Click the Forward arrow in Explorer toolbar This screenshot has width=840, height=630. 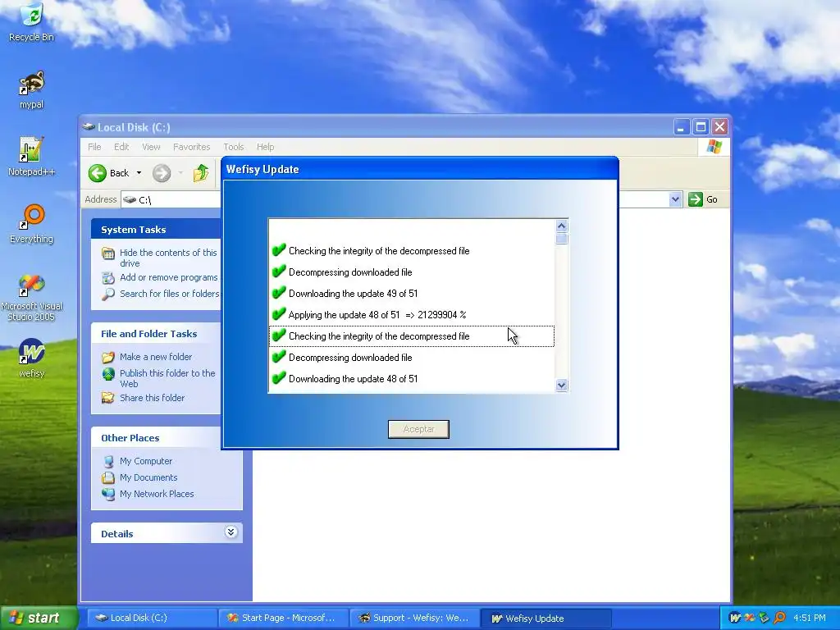[x=162, y=173]
